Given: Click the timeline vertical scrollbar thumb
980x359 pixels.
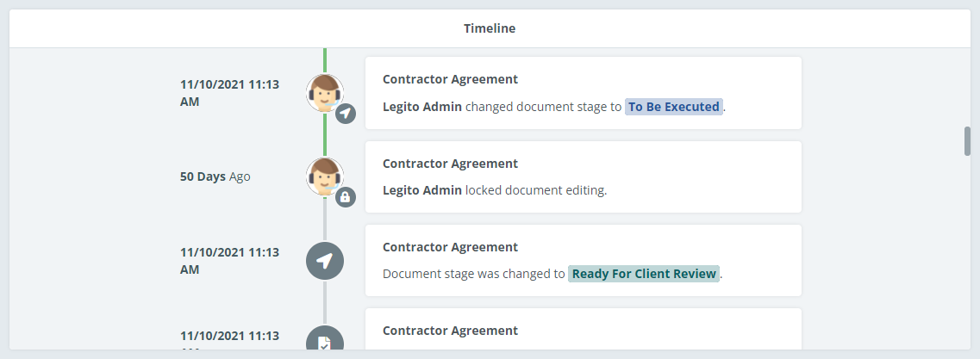Looking at the screenshot, I should [967, 141].
